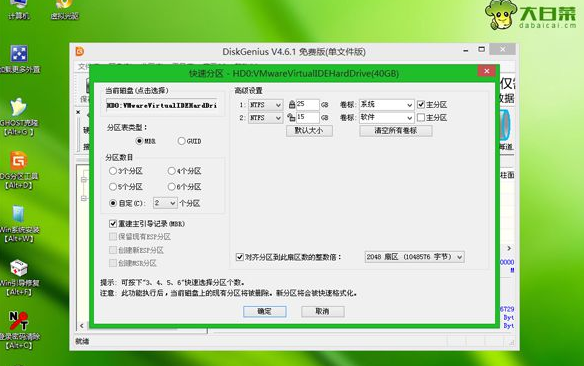Click the clear all volume labels button
The height and width of the screenshot is (366, 584).
click(x=396, y=131)
